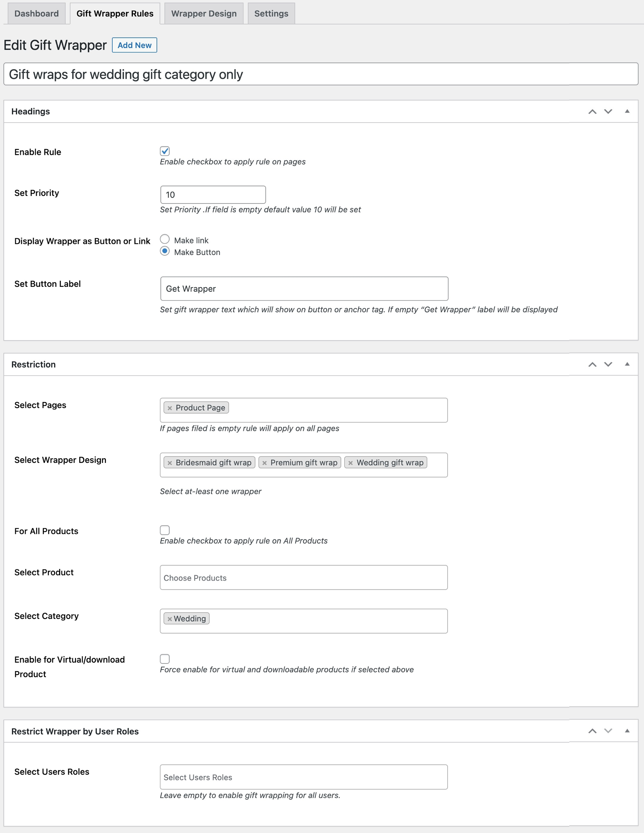
Task: Collapse the Headings panel
Action: click(628, 111)
